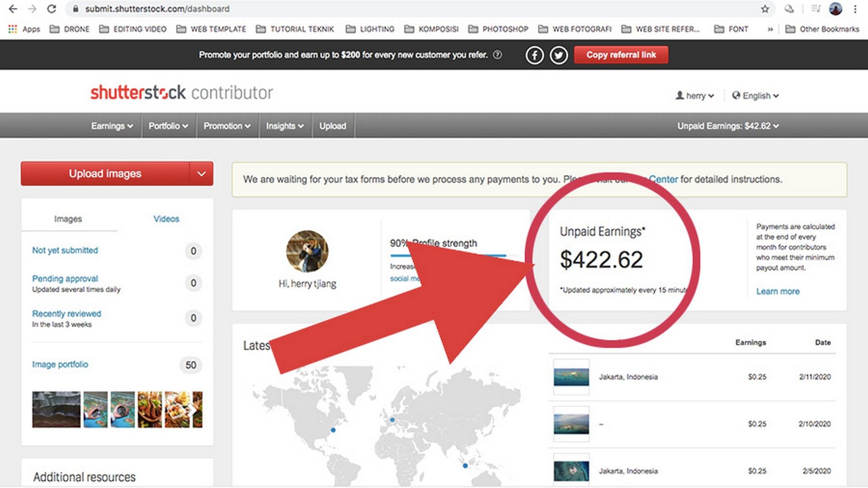
Task: Switch to the Images tab
Action: click(x=68, y=219)
